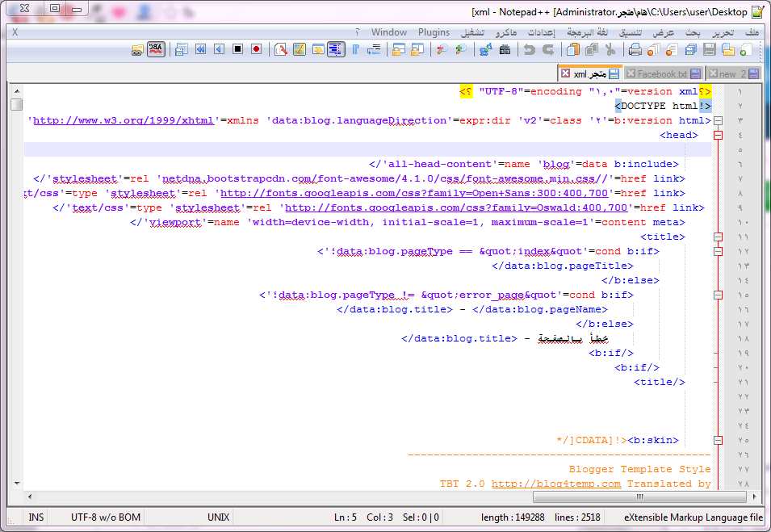Click the Save floppy disk icon
Viewport: 771px width, 532px height.
pos(709,49)
